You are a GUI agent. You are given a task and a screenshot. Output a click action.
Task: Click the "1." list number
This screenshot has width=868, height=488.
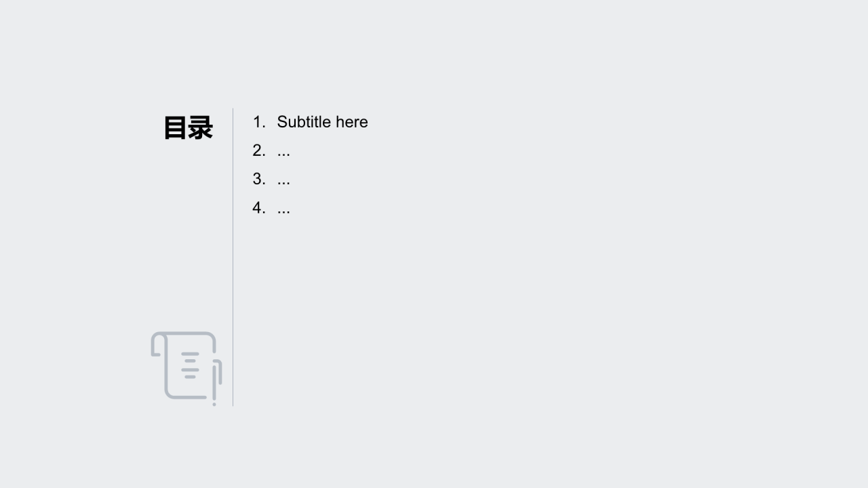[x=259, y=122]
